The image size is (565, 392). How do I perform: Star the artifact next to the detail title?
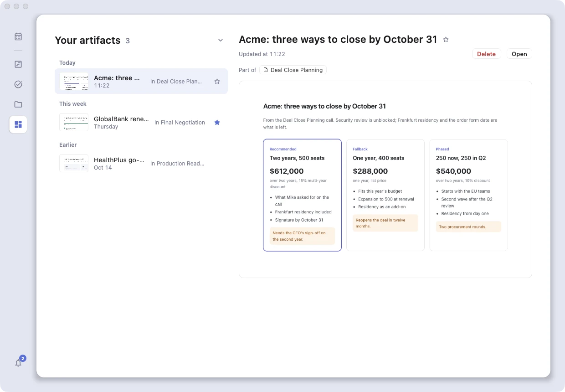tap(446, 40)
